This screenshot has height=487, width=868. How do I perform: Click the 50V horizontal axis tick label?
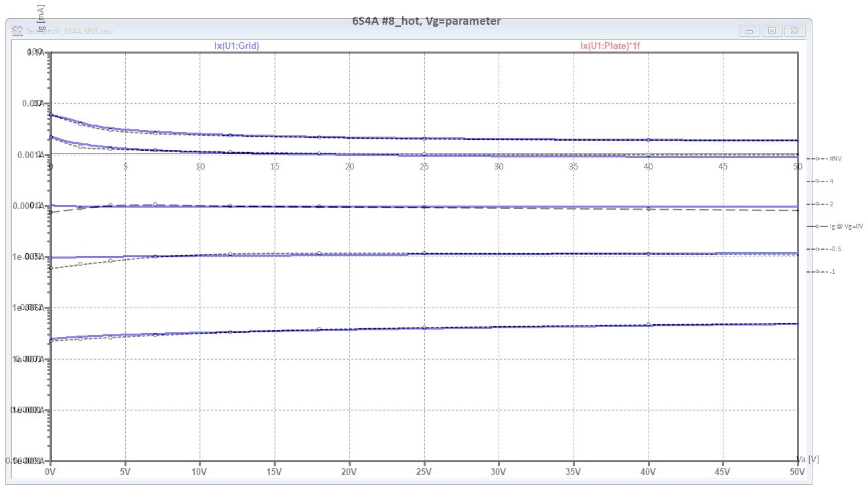797,471
